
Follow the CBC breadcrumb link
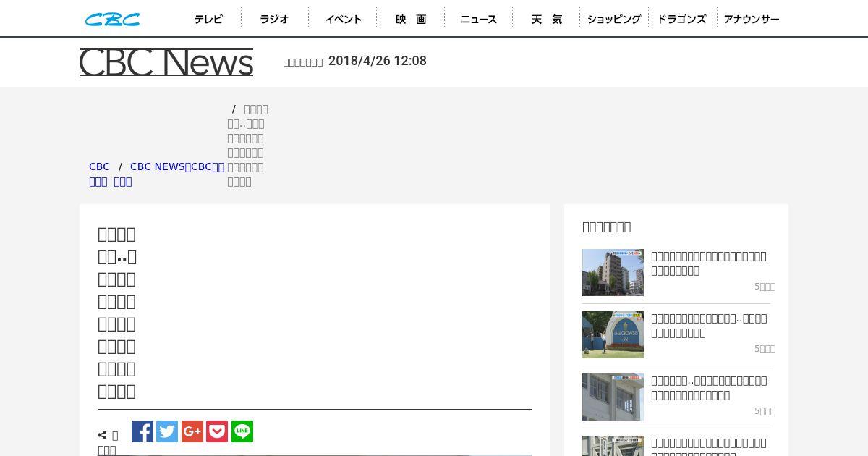(99, 166)
